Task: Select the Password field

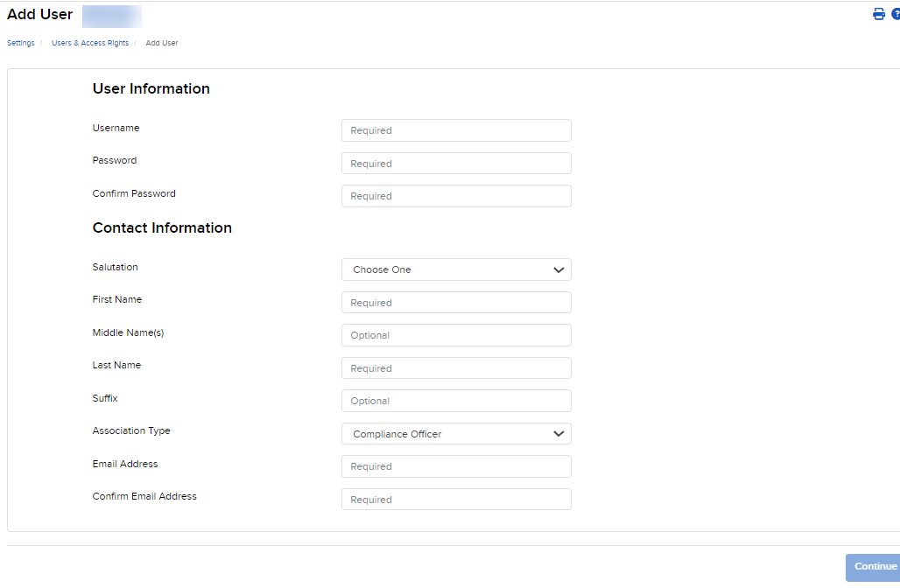Action: pos(455,163)
